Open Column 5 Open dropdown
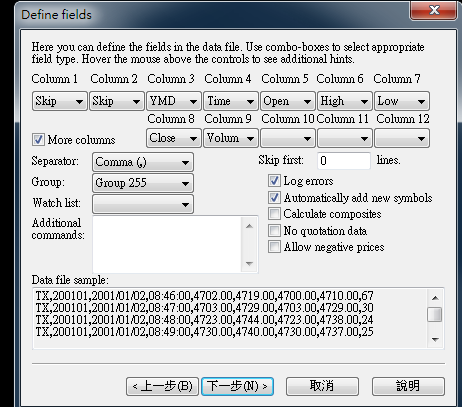462x407 pixels. (x=288, y=101)
